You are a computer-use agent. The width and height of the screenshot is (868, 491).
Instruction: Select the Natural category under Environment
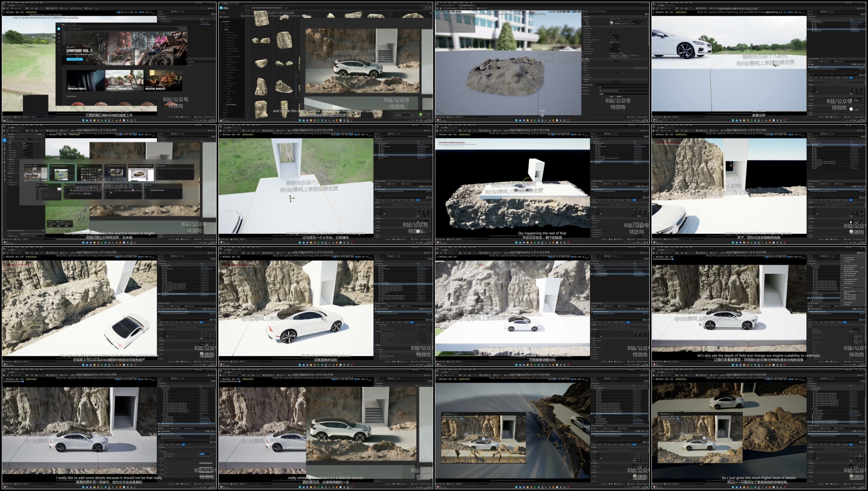click(227, 30)
